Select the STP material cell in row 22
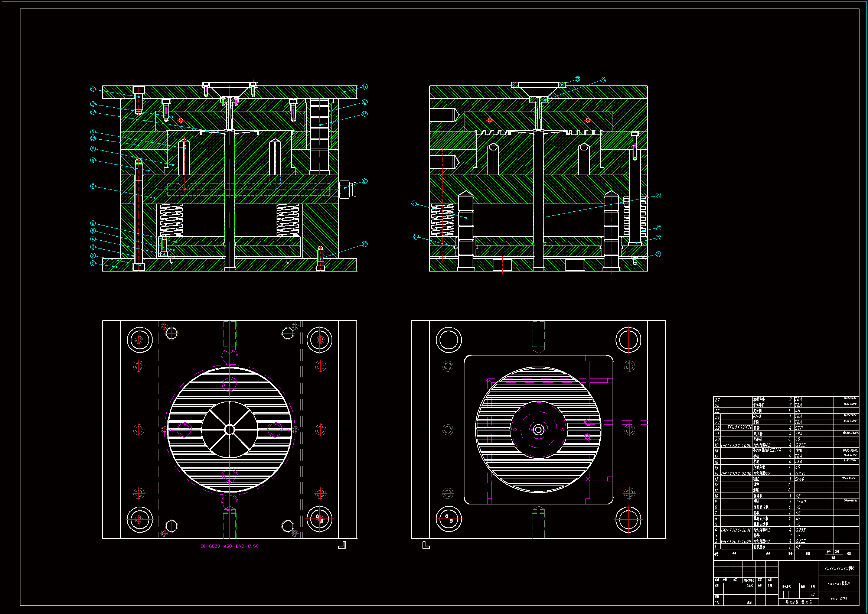 pyautogui.click(x=799, y=428)
